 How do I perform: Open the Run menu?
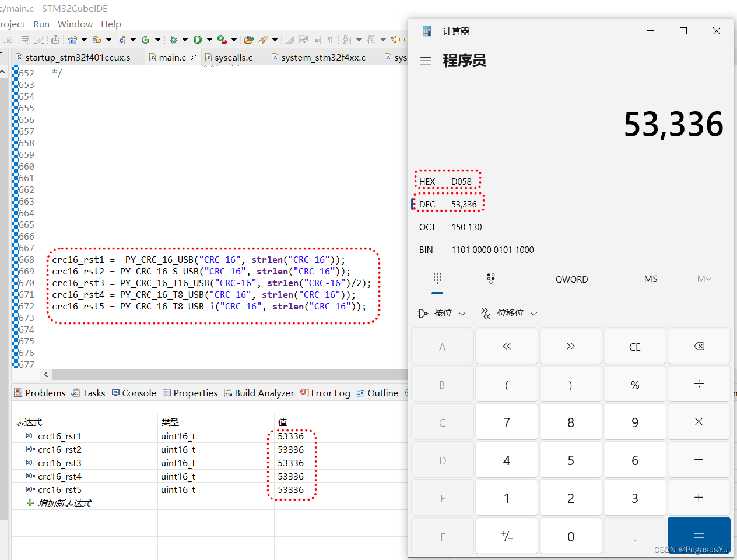(x=41, y=24)
